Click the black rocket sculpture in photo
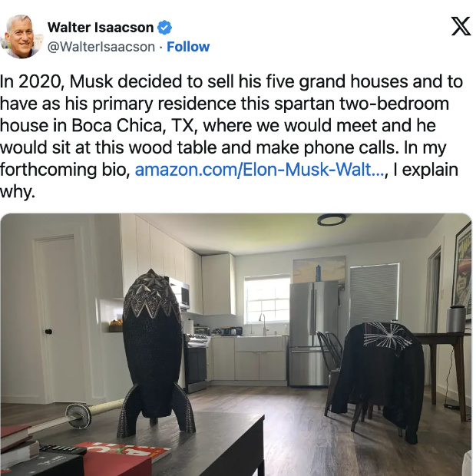 pos(154,352)
